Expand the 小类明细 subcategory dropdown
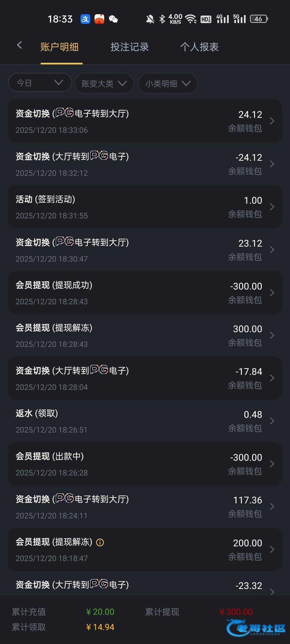The height and width of the screenshot is (644, 290). click(168, 83)
